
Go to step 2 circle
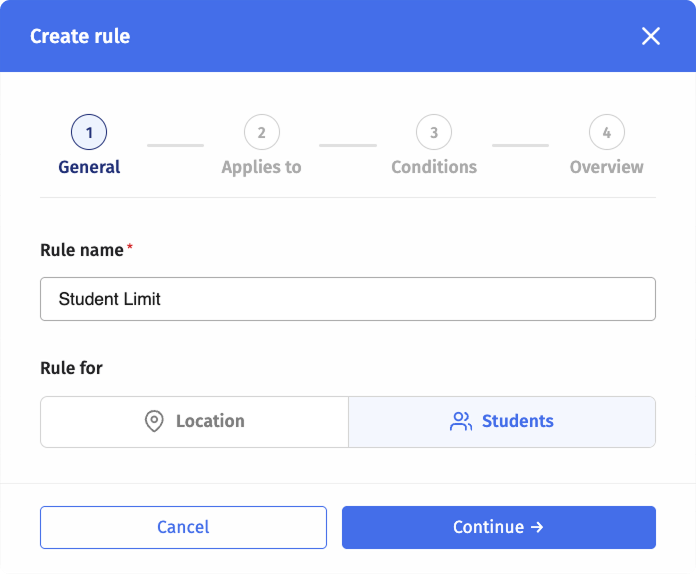coord(262,132)
